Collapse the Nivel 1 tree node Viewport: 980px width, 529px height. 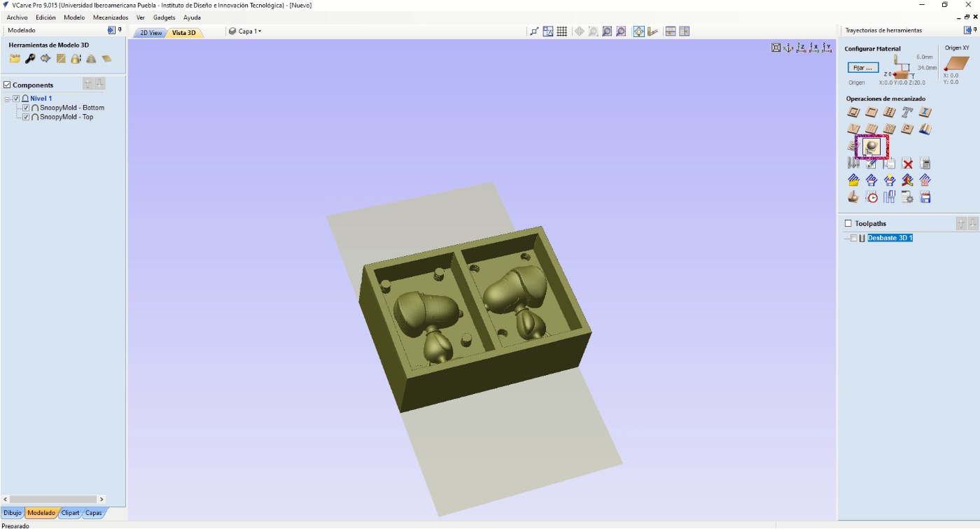[x=8, y=99]
